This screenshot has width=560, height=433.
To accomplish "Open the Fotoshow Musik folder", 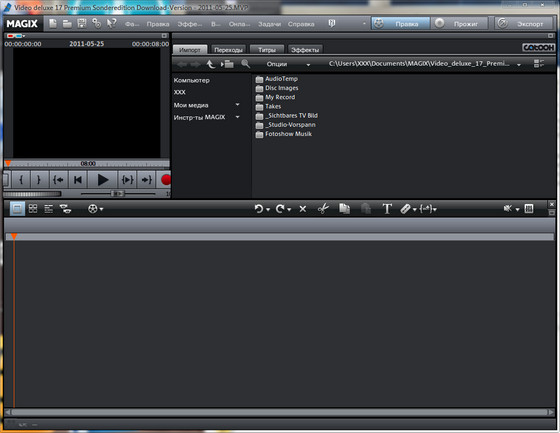I will 284,134.
